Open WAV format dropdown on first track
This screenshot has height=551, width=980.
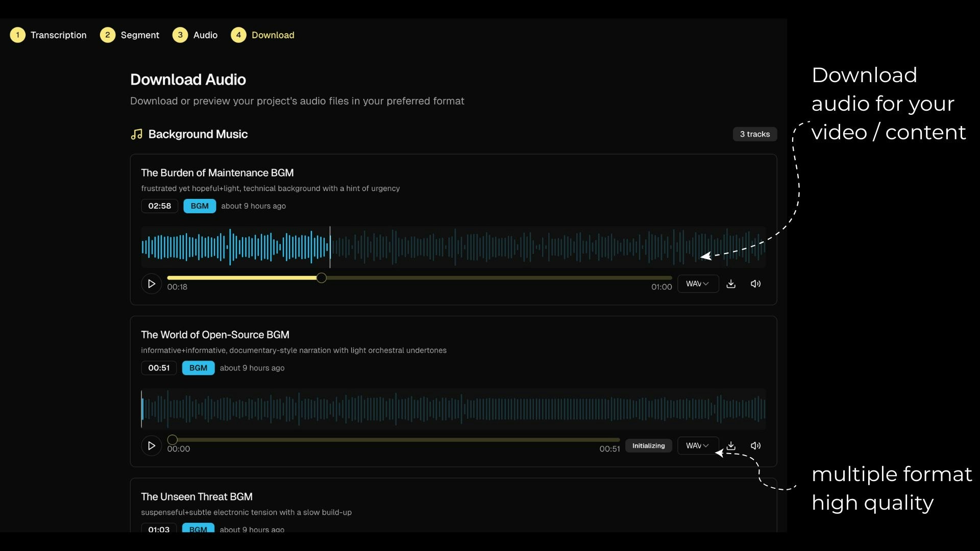698,284
